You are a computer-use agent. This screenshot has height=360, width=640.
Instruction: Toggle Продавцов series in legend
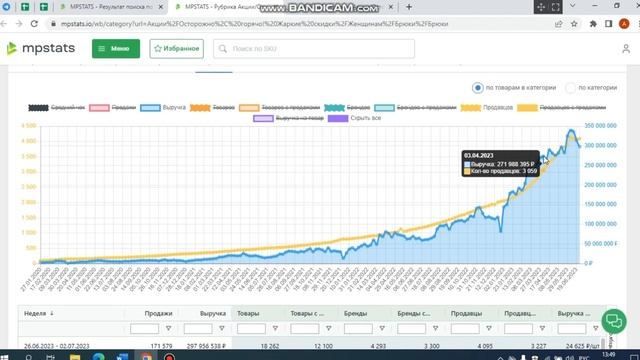pos(487,108)
